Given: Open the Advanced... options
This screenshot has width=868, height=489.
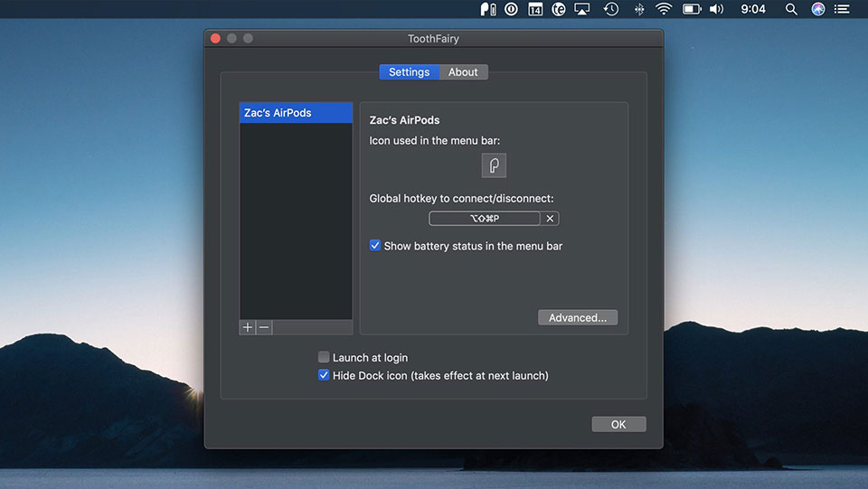Looking at the screenshot, I should pyautogui.click(x=578, y=317).
